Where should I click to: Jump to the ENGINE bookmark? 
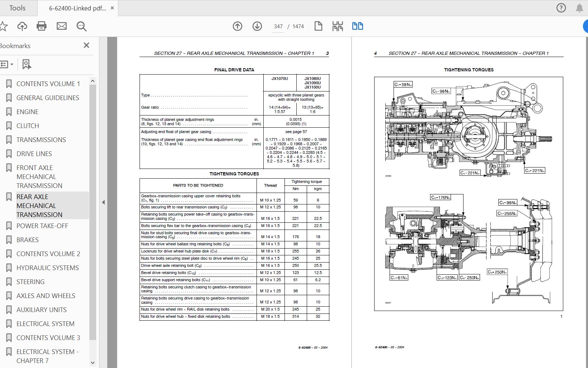click(x=27, y=112)
